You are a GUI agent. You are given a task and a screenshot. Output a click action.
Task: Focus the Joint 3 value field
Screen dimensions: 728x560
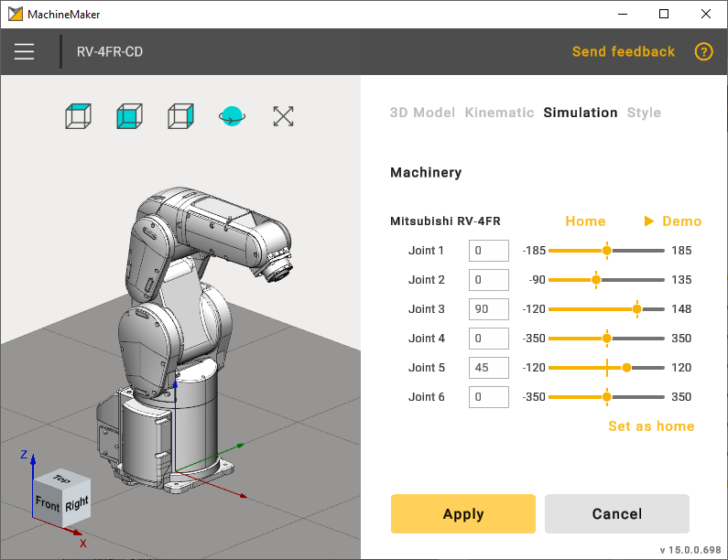click(x=489, y=309)
